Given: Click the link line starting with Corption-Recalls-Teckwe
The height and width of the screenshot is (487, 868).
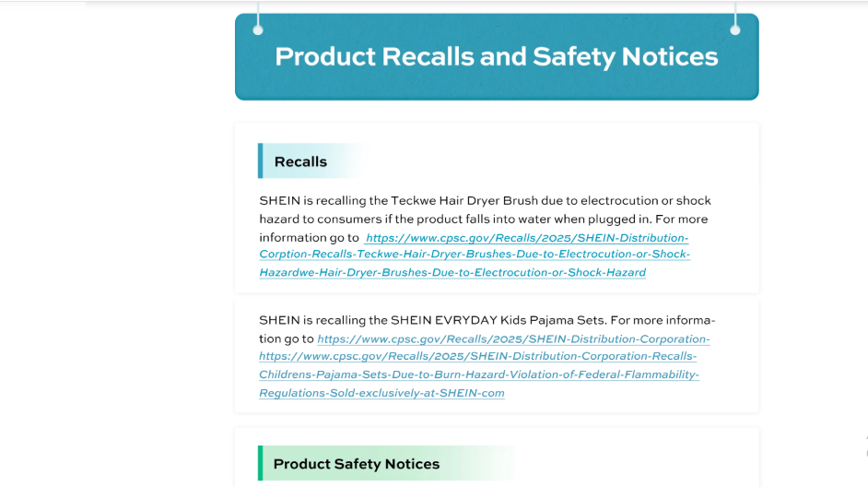Looking at the screenshot, I should point(475,254).
